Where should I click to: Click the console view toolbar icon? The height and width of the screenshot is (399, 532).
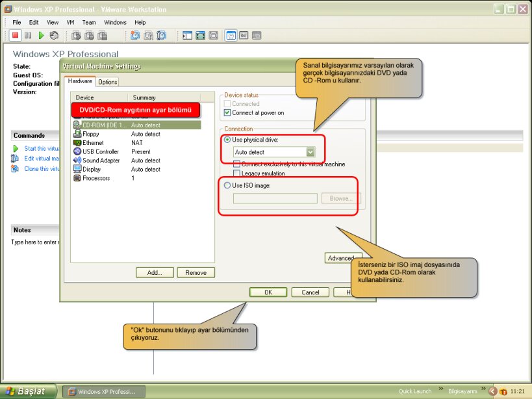[x=244, y=35]
